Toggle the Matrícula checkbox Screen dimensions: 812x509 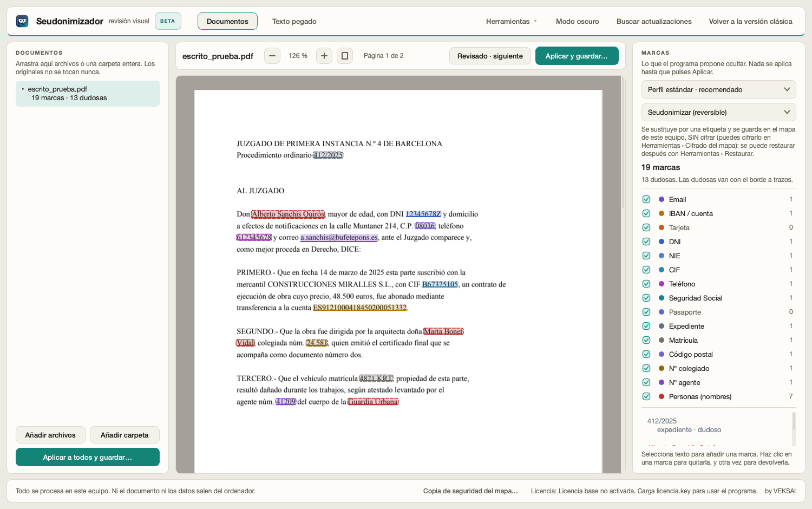tap(646, 340)
